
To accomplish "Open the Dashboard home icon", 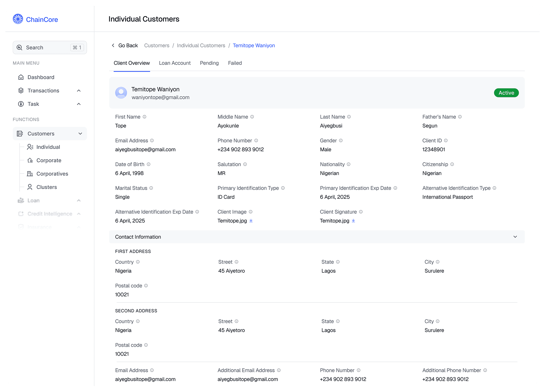I will click(21, 77).
